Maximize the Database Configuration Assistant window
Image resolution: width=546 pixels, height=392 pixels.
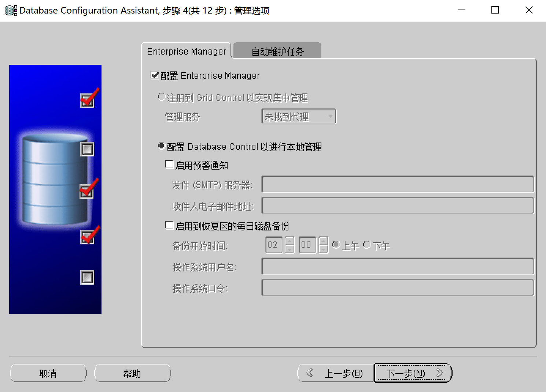click(495, 10)
